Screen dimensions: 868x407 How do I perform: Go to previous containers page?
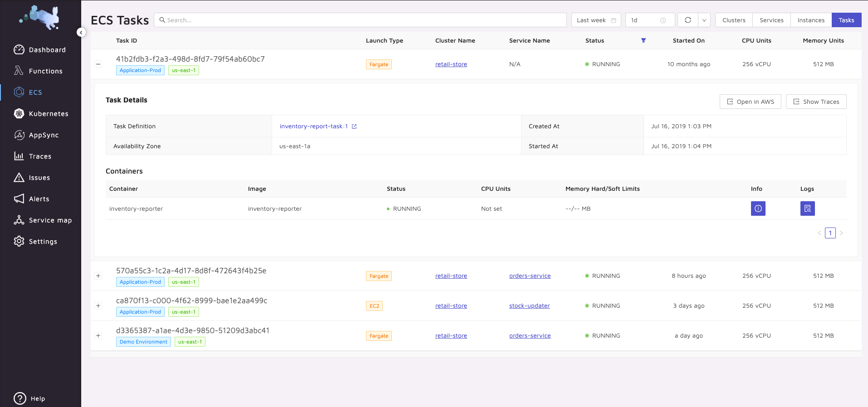(819, 233)
